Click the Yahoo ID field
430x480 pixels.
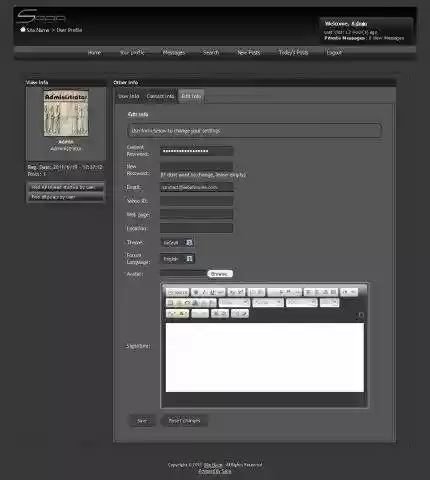pyautogui.click(x=196, y=201)
